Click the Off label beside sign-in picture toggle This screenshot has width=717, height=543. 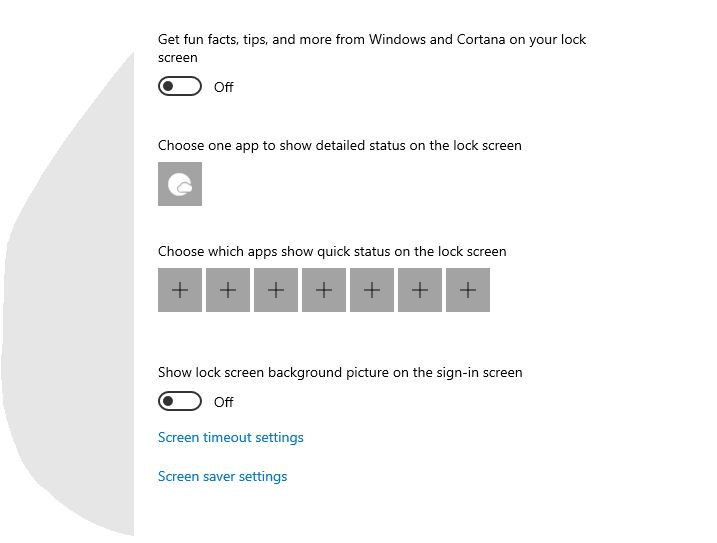point(224,402)
